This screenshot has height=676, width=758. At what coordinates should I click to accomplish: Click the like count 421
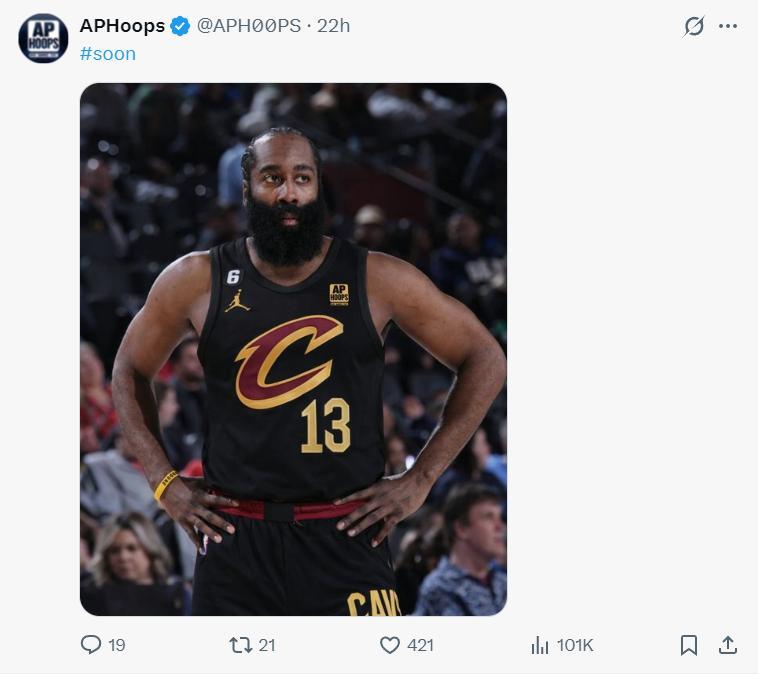[421, 645]
